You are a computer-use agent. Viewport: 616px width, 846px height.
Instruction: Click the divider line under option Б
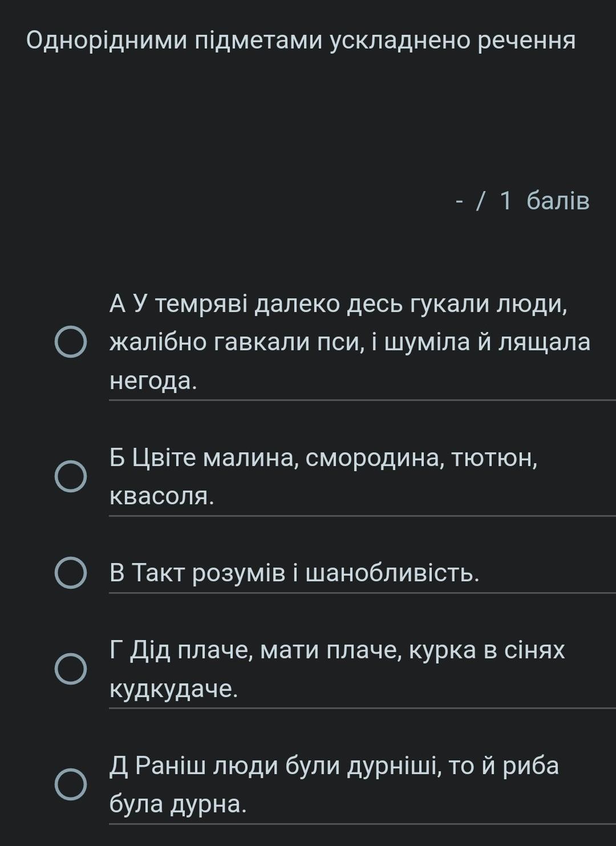tap(362, 516)
